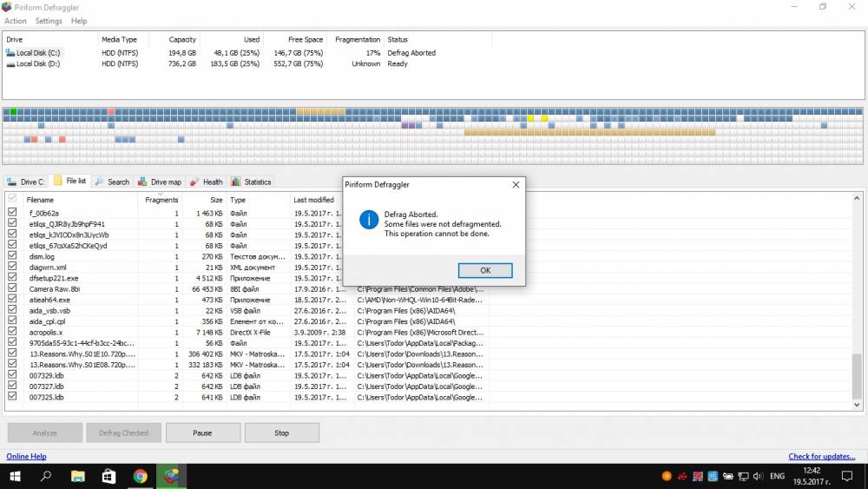Open the Action Center notification icon
868x489 pixels.
(847, 476)
